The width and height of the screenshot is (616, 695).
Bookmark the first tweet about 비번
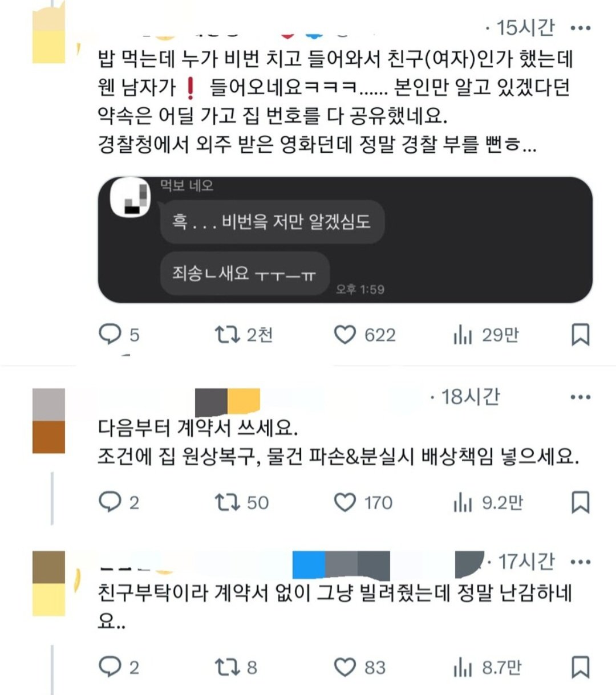[x=580, y=335]
